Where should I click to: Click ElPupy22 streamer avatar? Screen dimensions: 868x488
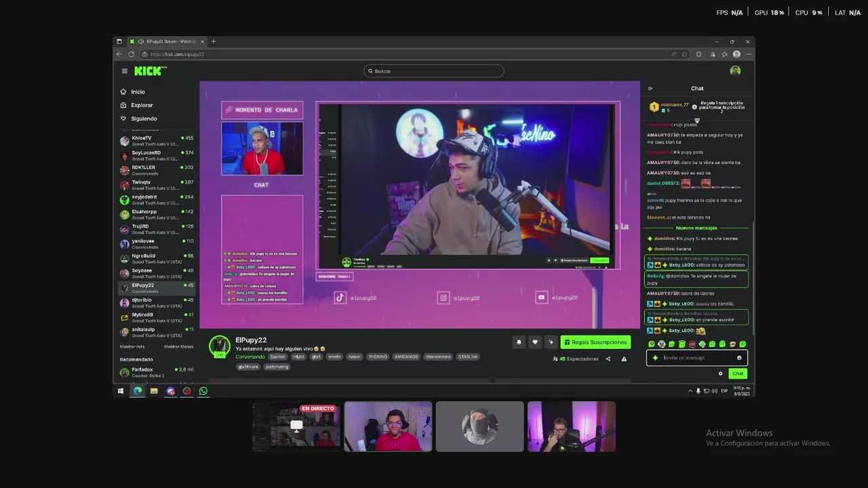click(x=220, y=346)
